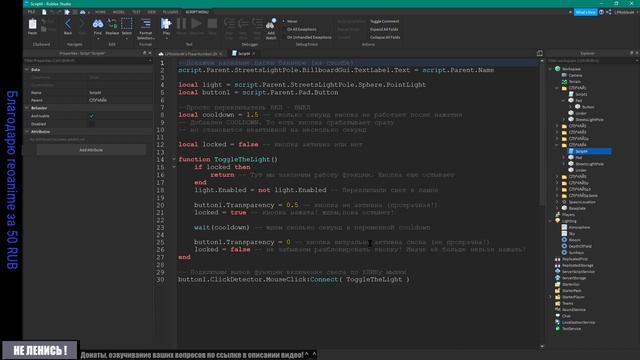
Task: Select StarterGui in Explorer
Action: pos(571,284)
